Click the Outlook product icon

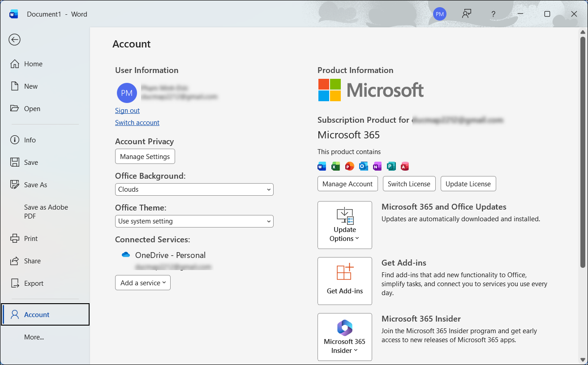pos(363,167)
